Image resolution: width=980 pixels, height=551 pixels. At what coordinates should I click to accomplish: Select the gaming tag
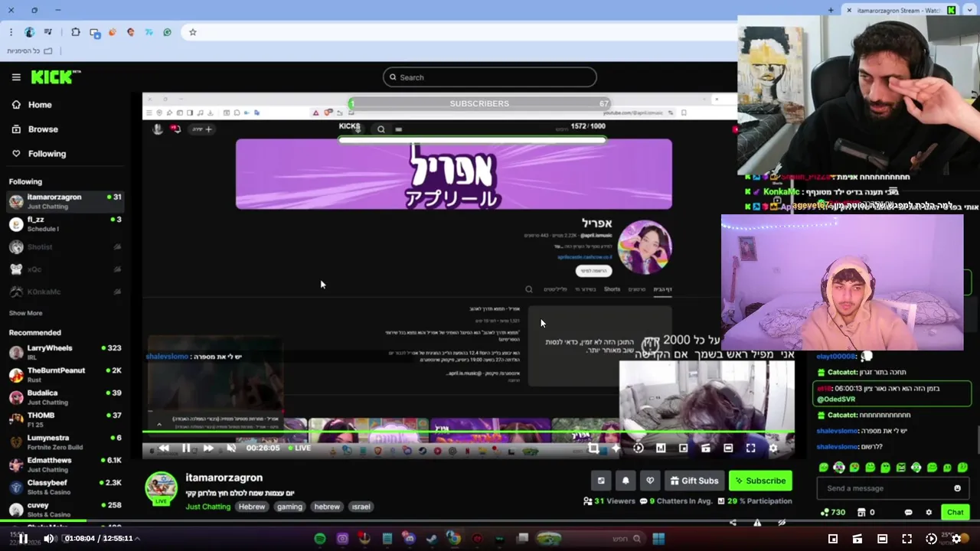tap(289, 507)
